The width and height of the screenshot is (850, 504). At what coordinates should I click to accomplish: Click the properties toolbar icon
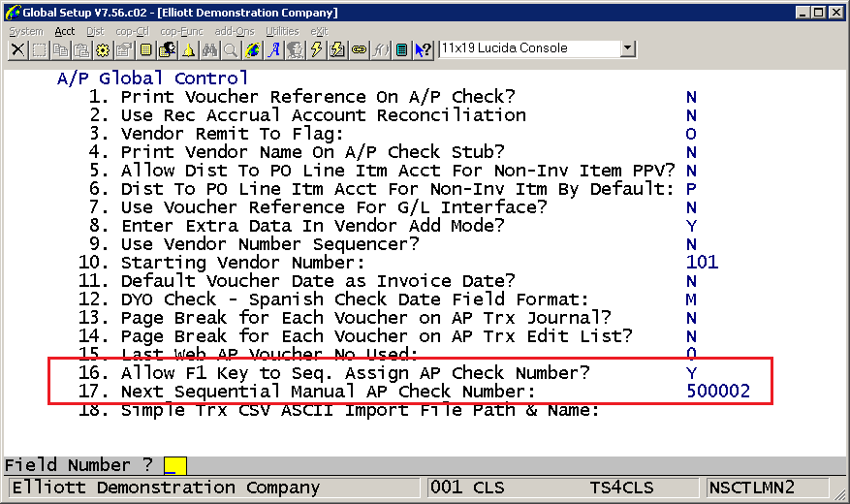[124, 49]
